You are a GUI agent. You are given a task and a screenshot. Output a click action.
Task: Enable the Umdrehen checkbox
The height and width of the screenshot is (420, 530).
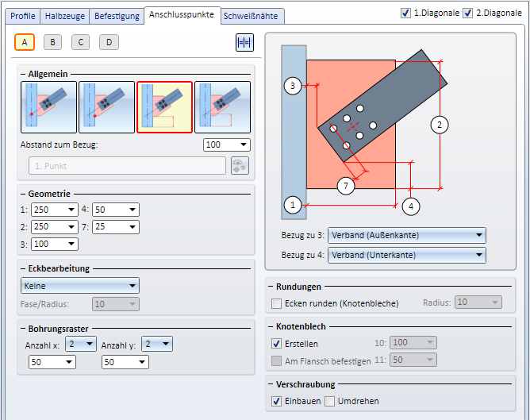tap(329, 401)
